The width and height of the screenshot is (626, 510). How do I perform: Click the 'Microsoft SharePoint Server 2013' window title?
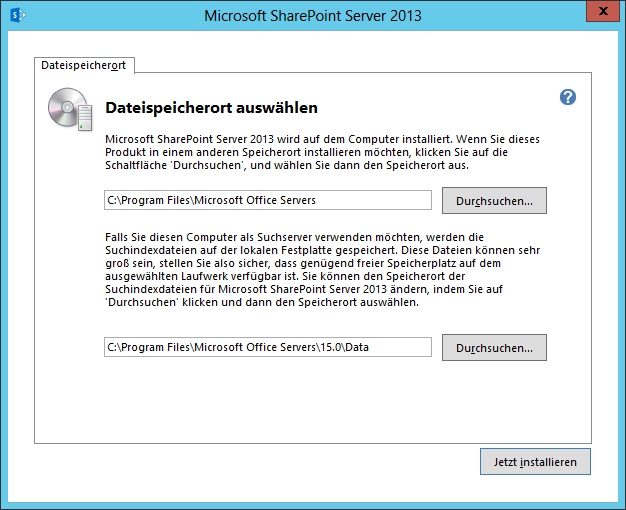pyautogui.click(x=312, y=16)
